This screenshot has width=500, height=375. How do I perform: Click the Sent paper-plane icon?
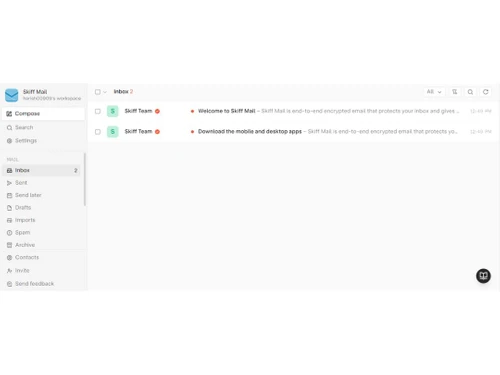point(9,183)
